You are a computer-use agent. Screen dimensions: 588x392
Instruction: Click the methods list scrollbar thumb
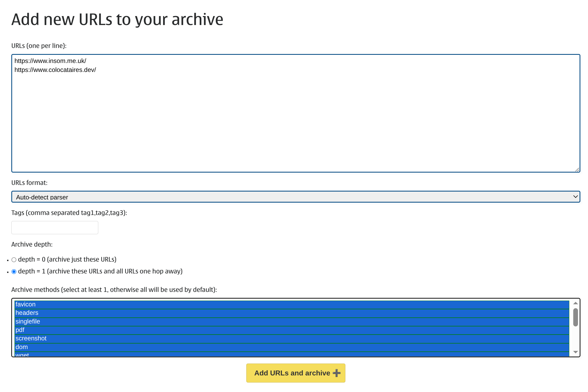[x=576, y=317]
